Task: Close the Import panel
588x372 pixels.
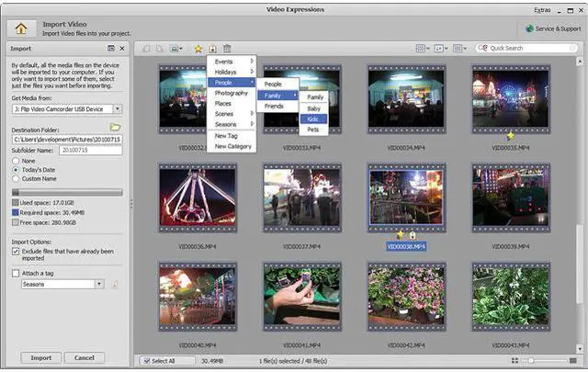Action: pyautogui.click(x=122, y=48)
